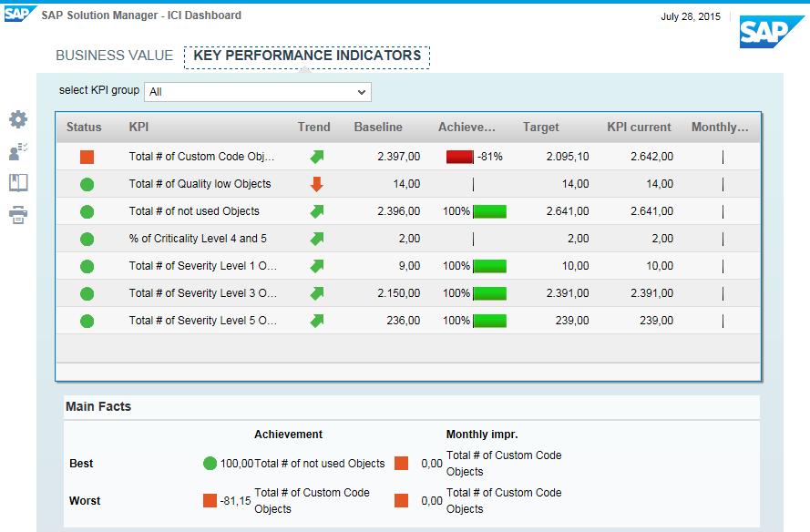Sort by the Trend column header
The image size is (810, 532).
pos(313,127)
